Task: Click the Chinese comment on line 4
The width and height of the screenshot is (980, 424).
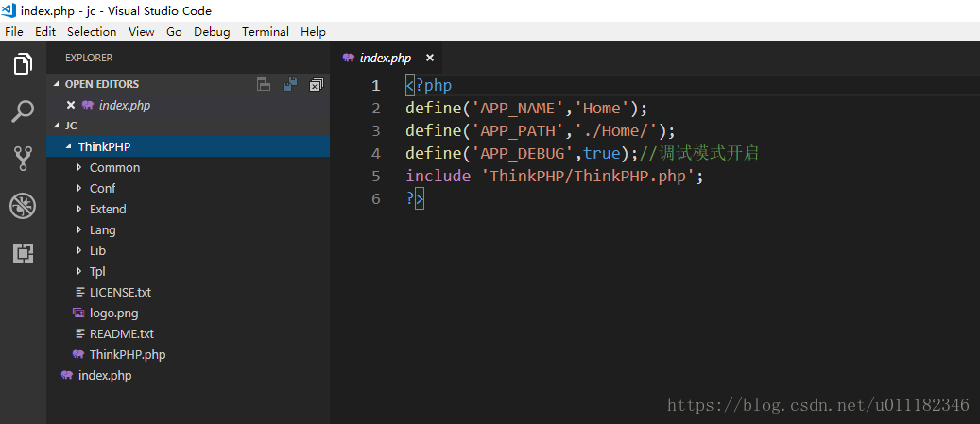Action: (x=698, y=154)
